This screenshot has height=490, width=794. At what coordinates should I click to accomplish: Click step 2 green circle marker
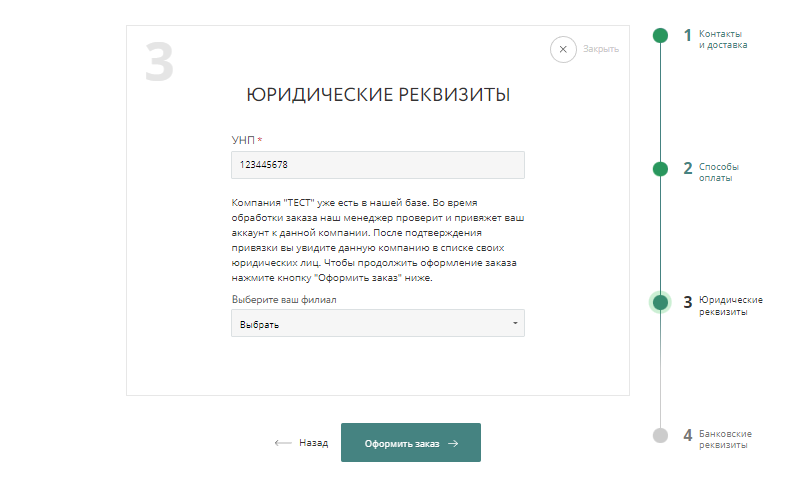pyautogui.click(x=660, y=168)
